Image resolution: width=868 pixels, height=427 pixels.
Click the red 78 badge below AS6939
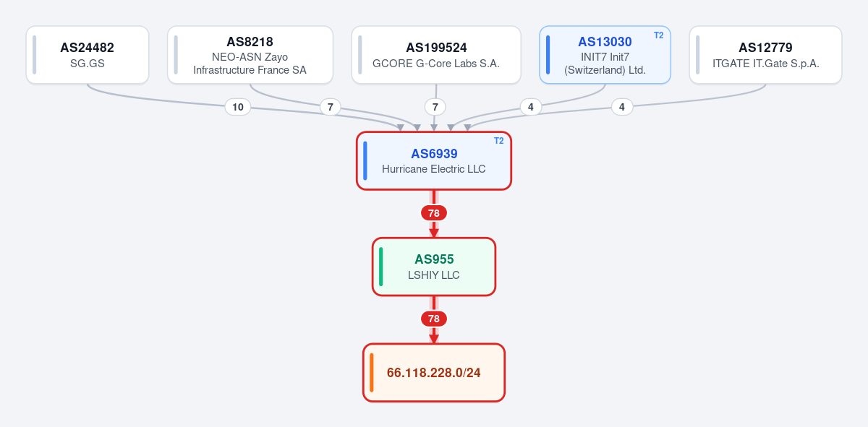point(434,213)
